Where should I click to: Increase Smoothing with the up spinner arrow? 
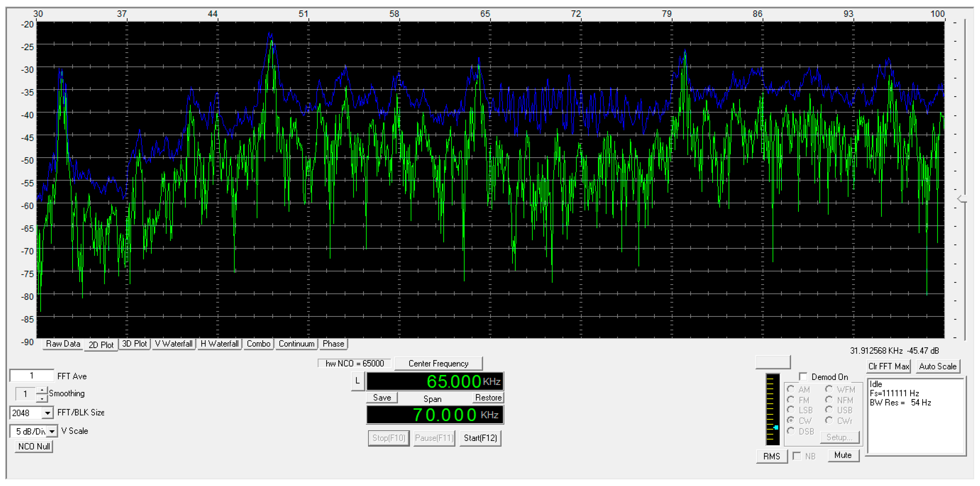tap(42, 390)
